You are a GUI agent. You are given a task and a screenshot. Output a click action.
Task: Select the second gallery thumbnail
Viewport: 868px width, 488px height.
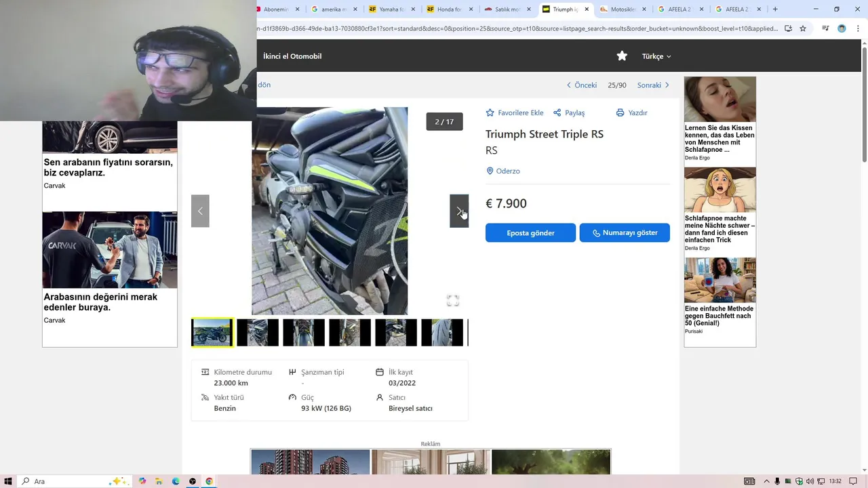click(x=258, y=333)
